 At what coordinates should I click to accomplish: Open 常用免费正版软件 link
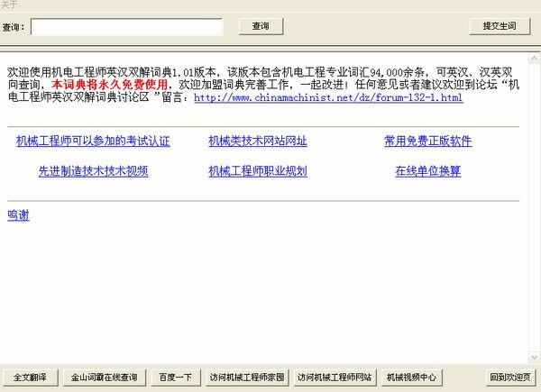coord(427,141)
